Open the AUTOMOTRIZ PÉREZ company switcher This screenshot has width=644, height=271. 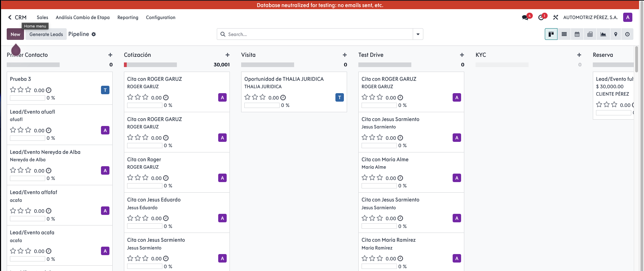coord(590,17)
